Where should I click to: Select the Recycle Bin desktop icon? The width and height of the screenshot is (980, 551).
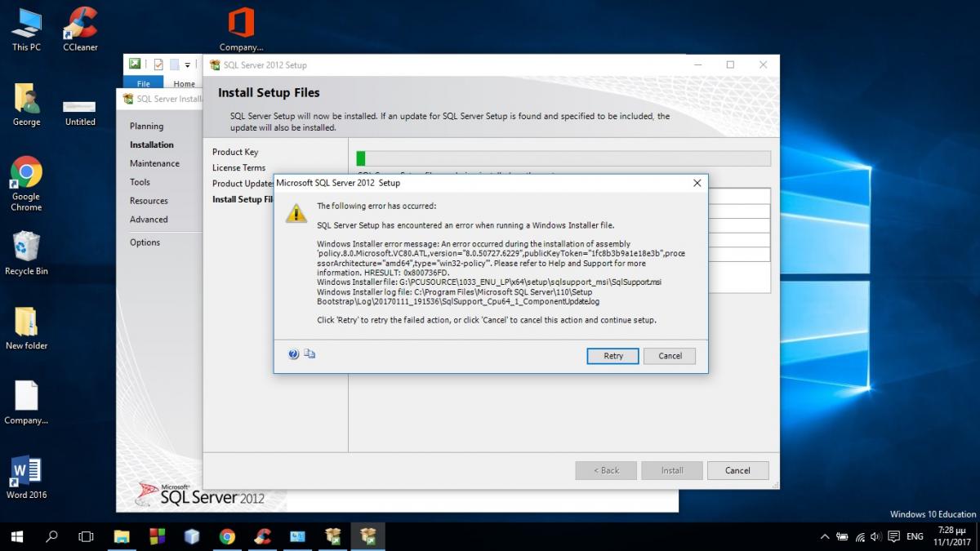point(26,253)
